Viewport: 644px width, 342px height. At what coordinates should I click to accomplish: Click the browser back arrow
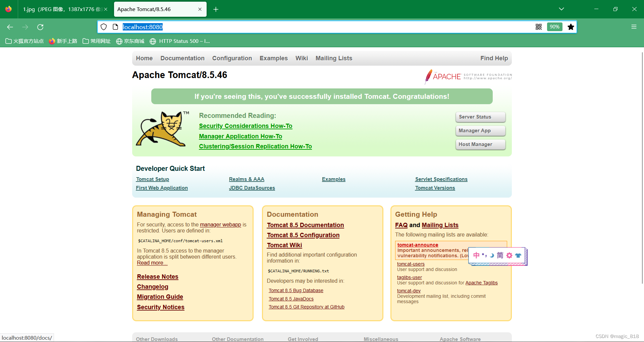click(x=10, y=27)
